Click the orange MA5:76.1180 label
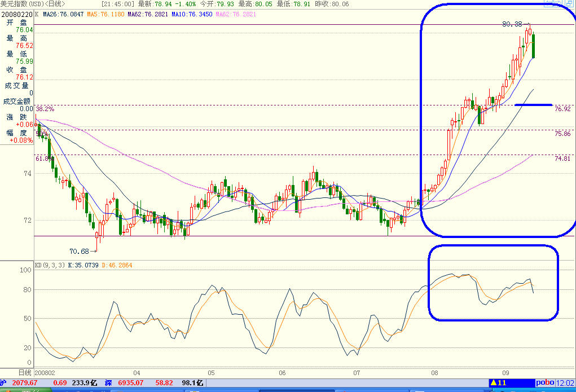The height and width of the screenshot is (392, 576). point(105,14)
